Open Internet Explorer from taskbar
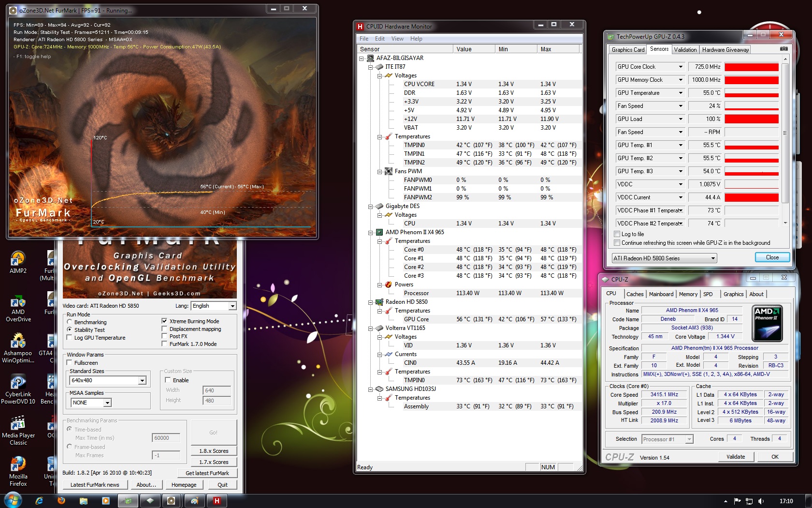Viewport: 812px width, 508px height. pyautogui.click(x=39, y=501)
